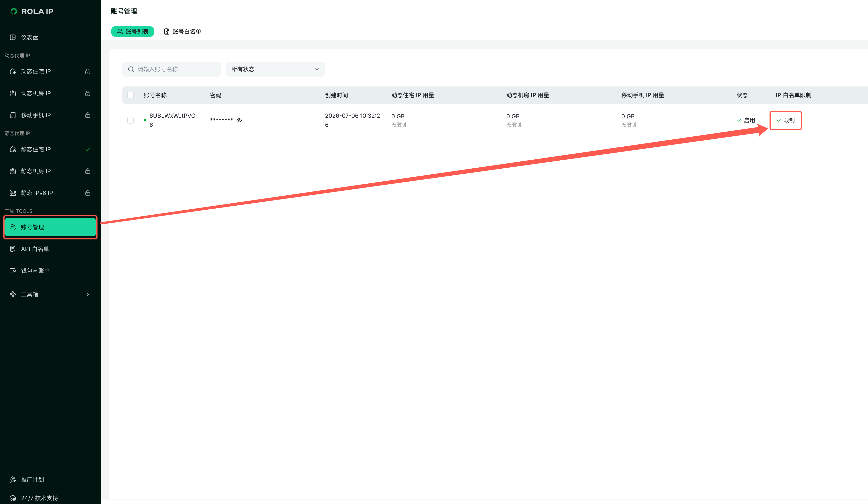Focus the 请输入账号名称 search field
The height and width of the screenshot is (504, 868).
pyautogui.click(x=171, y=69)
